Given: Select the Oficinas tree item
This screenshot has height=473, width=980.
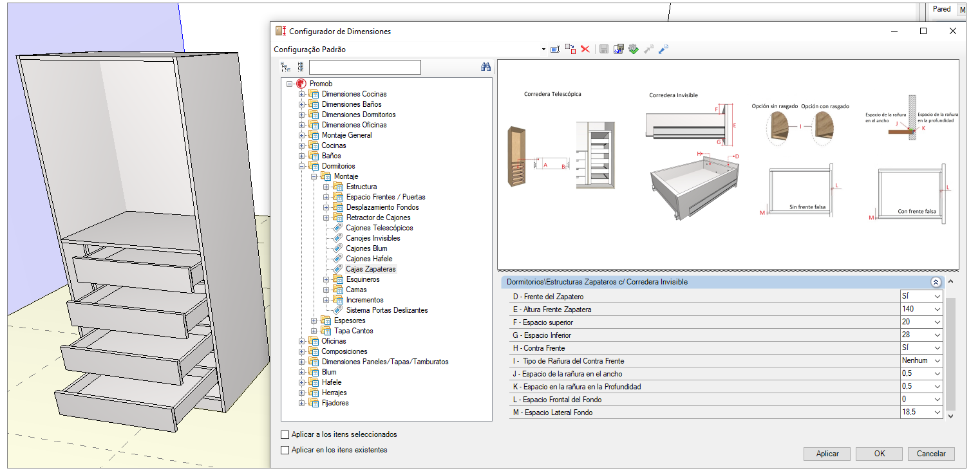Looking at the screenshot, I should coord(334,341).
